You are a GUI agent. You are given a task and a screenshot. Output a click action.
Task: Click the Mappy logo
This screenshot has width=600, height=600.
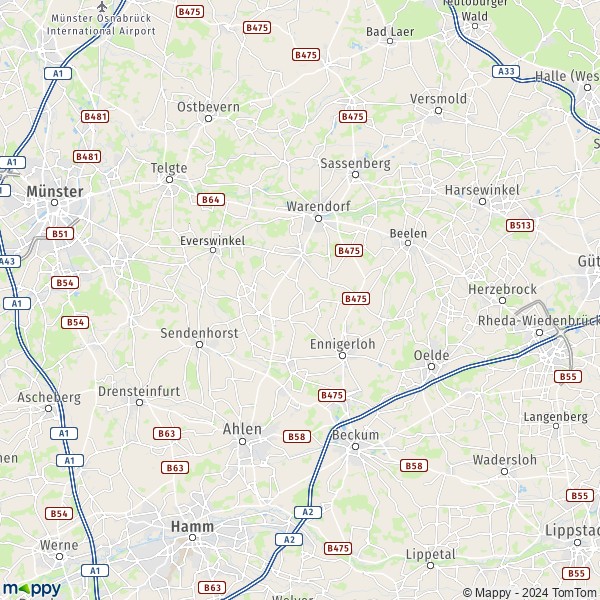point(32,589)
